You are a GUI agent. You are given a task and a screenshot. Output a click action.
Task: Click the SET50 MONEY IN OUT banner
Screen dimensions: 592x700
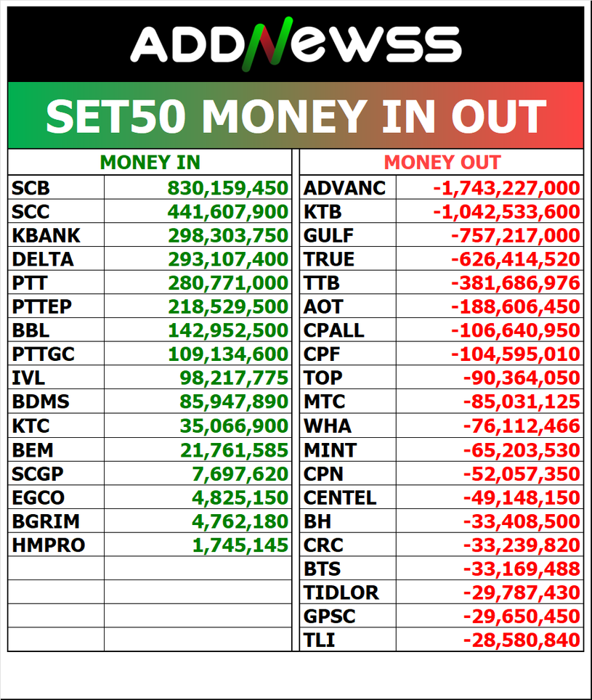tap(296, 115)
